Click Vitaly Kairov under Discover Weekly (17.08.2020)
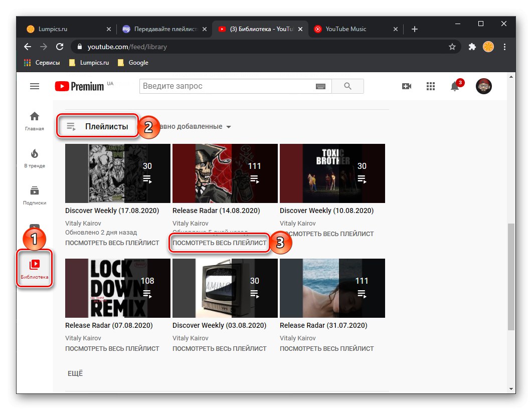Screen dimensions: 532x410 click(83, 224)
